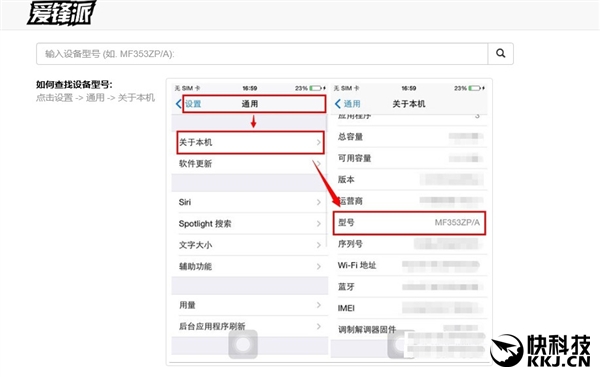Tap the AssistiveTouch button on left phone screen
This screenshot has height=377, width=600.
[x=243, y=344]
